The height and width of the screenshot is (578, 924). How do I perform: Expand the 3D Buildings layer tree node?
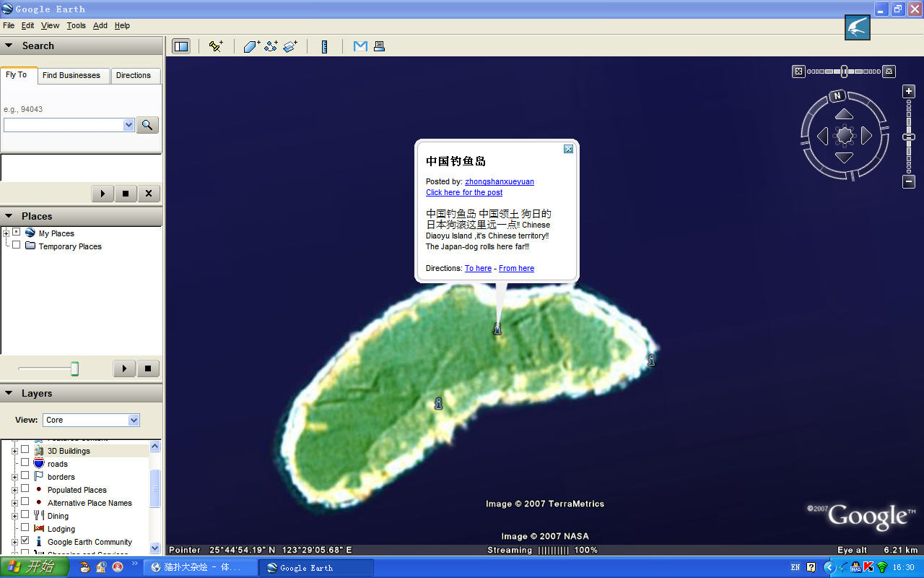pos(14,451)
